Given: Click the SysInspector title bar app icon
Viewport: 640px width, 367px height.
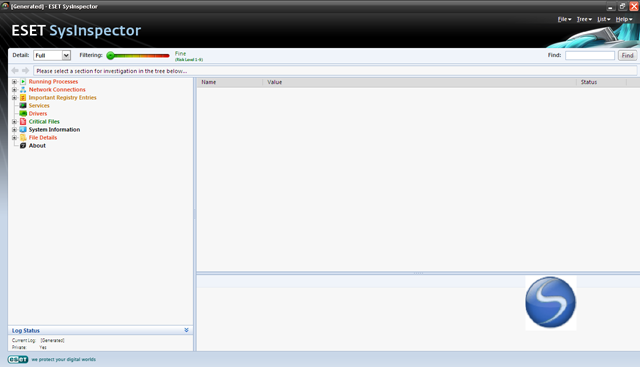Looking at the screenshot, I should click(x=5, y=6).
